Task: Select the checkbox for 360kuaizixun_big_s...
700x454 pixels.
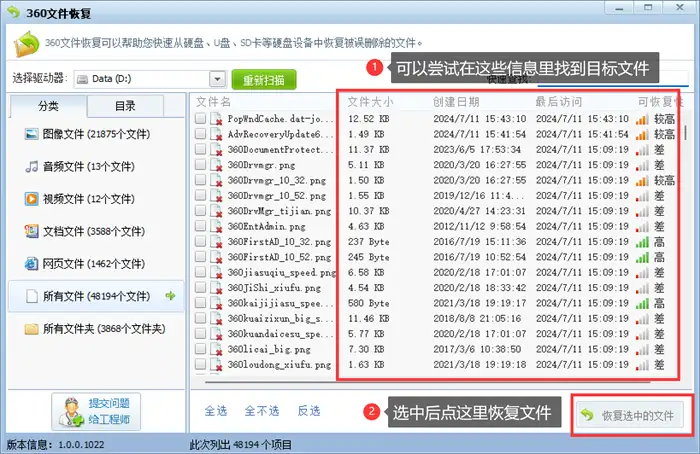Action: pos(200,318)
